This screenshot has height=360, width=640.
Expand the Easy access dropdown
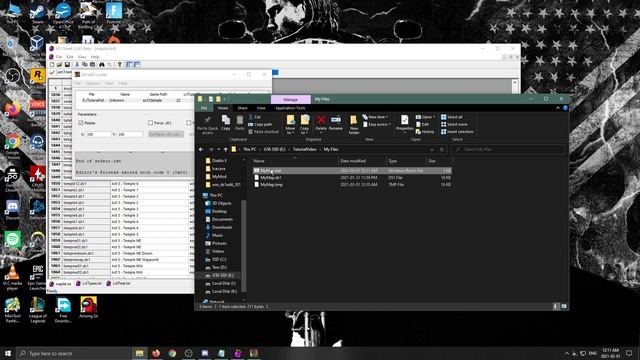(377, 124)
